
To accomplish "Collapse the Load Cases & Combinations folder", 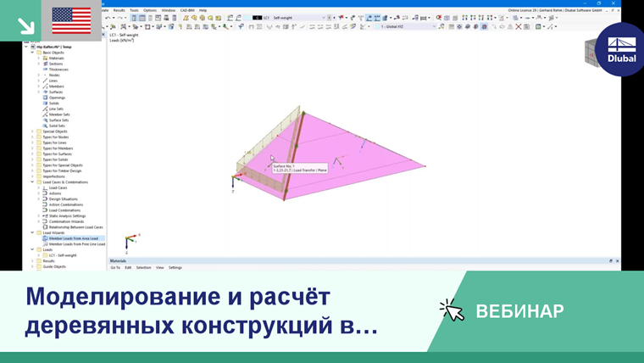I will 32,182.
